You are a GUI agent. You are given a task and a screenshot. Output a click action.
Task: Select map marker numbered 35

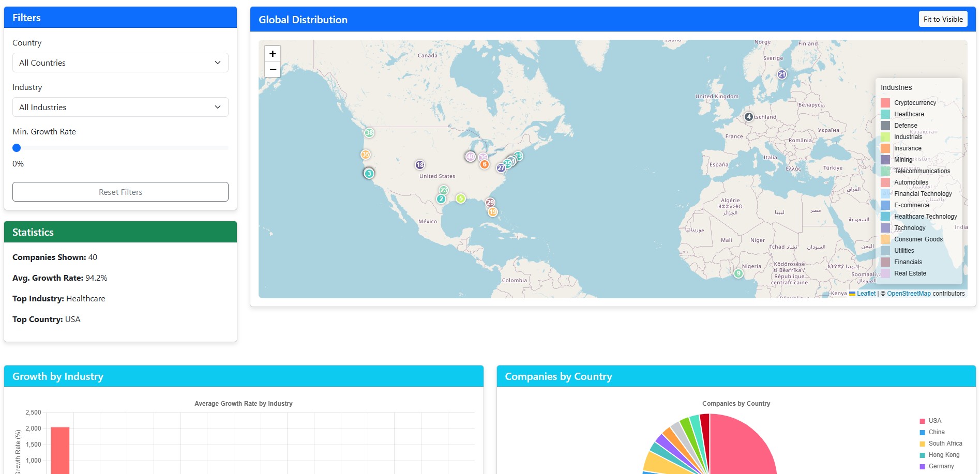click(366, 154)
